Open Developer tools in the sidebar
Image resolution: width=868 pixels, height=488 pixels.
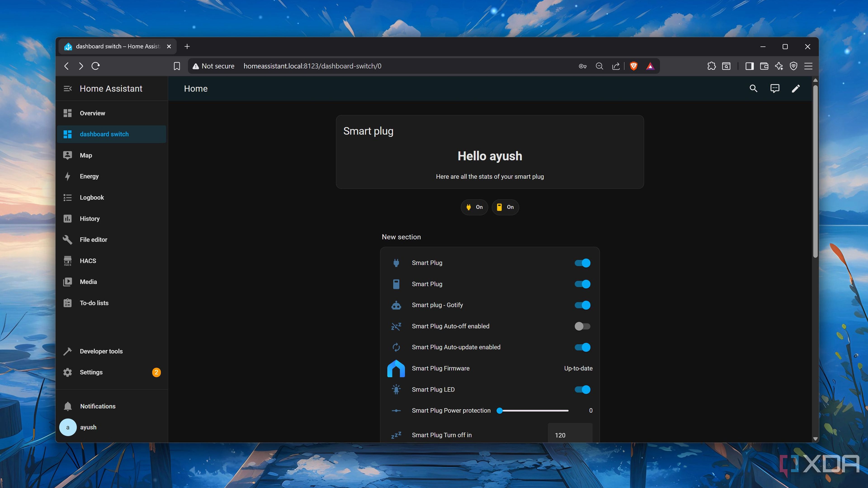point(111,351)
